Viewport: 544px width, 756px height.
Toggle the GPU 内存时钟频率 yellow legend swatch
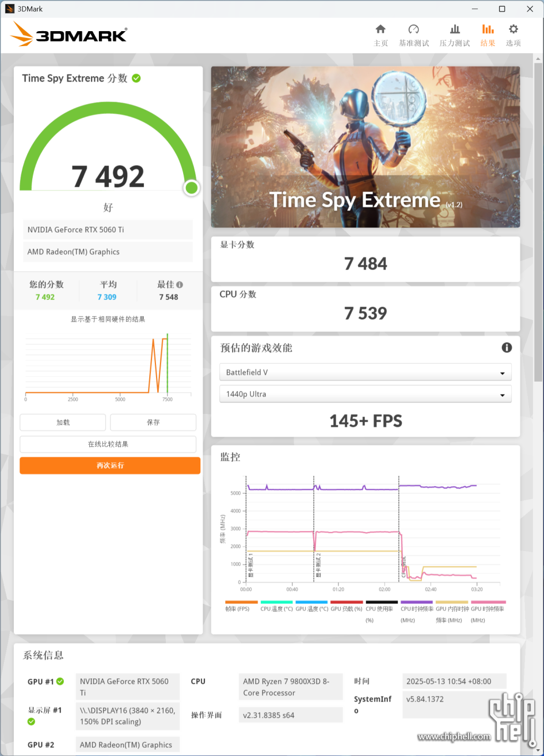pos(452,602)
